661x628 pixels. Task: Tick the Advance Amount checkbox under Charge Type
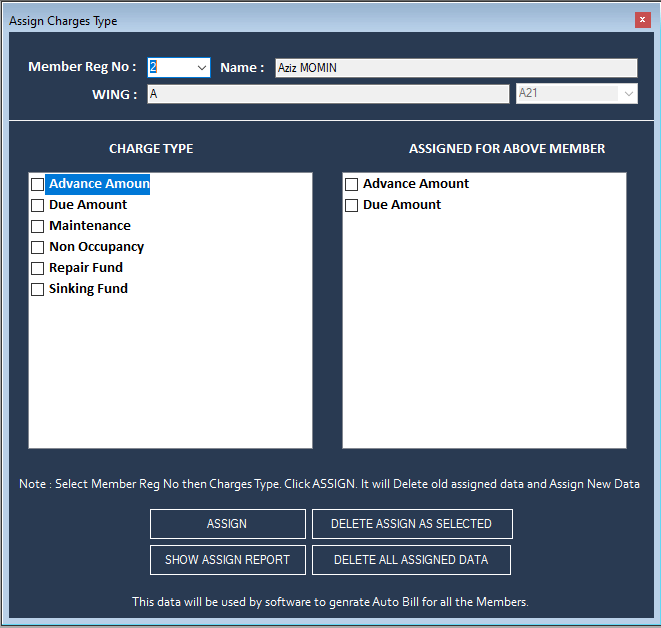[38, 184]
